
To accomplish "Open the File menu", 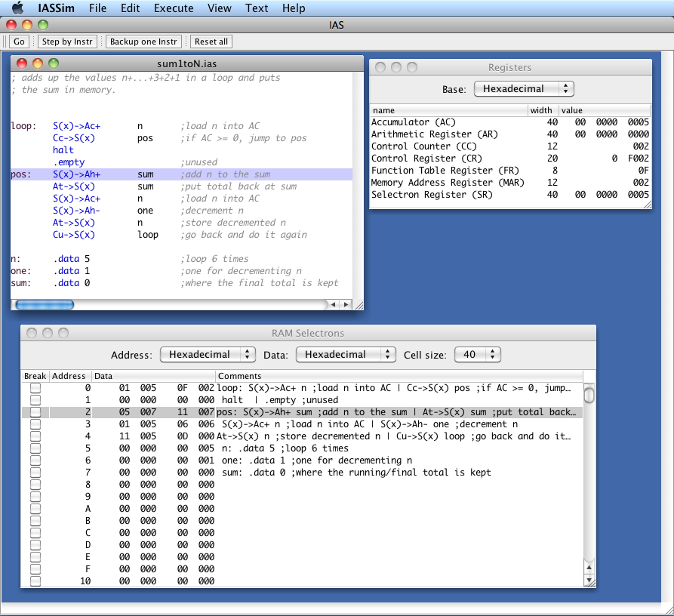I will click(97, 8).
